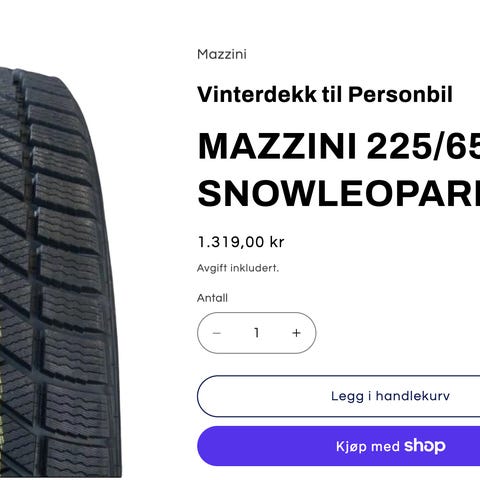This screenshot has height=480, width=480.
Task: Open the Avgift inkludert tax note
Action: click(x=238, y=268)
